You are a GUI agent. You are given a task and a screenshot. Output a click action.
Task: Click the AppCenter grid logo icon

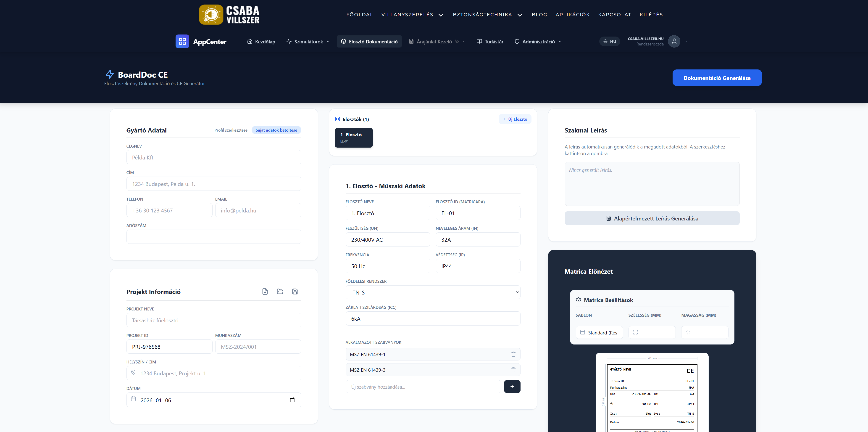pos(182,42)
